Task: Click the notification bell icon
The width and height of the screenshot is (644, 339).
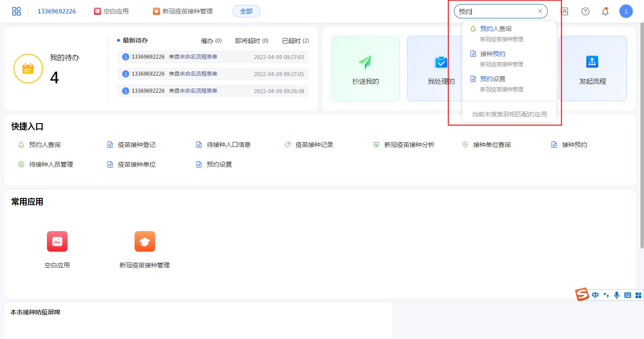Action: (605, 11)
